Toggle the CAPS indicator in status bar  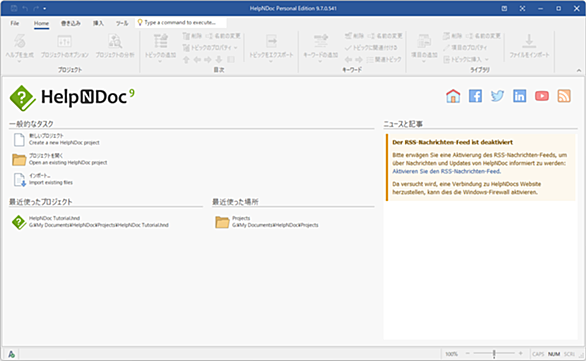coord(538,354)
